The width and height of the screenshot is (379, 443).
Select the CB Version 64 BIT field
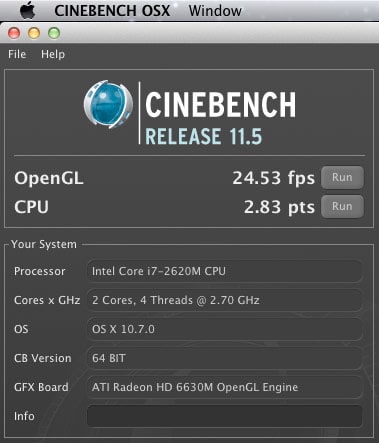coord(225,358)
